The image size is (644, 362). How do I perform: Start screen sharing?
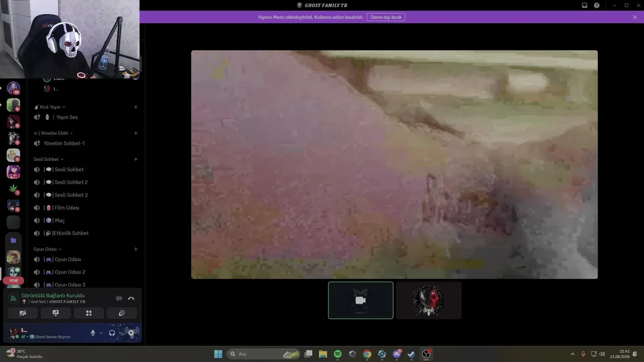pos(56,313)
